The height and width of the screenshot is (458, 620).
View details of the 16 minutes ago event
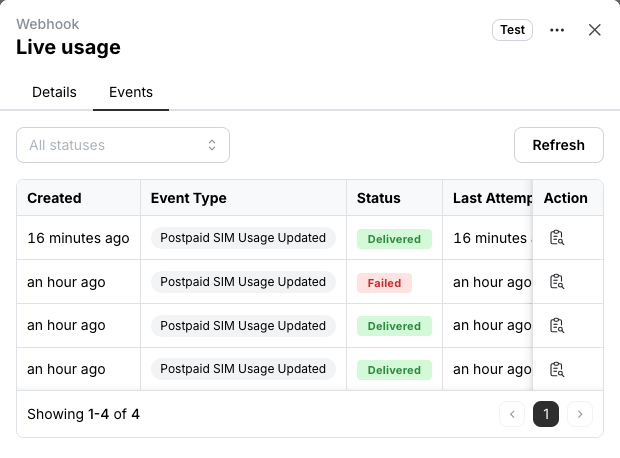point(557,238)
